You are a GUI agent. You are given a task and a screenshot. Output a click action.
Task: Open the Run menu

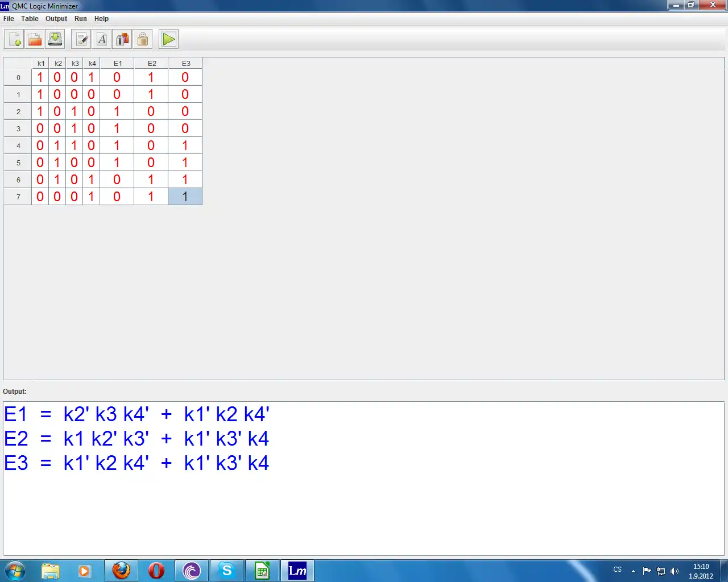click(x=81, y=19)
